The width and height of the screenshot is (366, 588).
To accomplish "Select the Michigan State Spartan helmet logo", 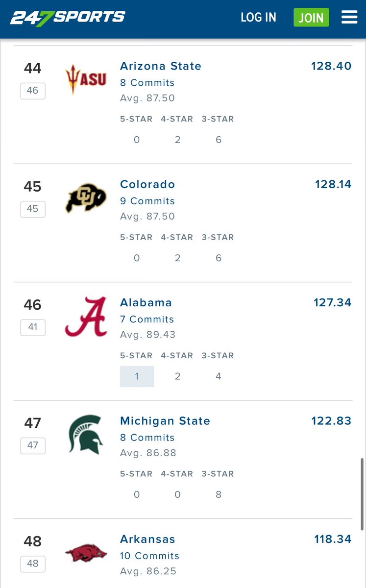I will pos(86,435).
